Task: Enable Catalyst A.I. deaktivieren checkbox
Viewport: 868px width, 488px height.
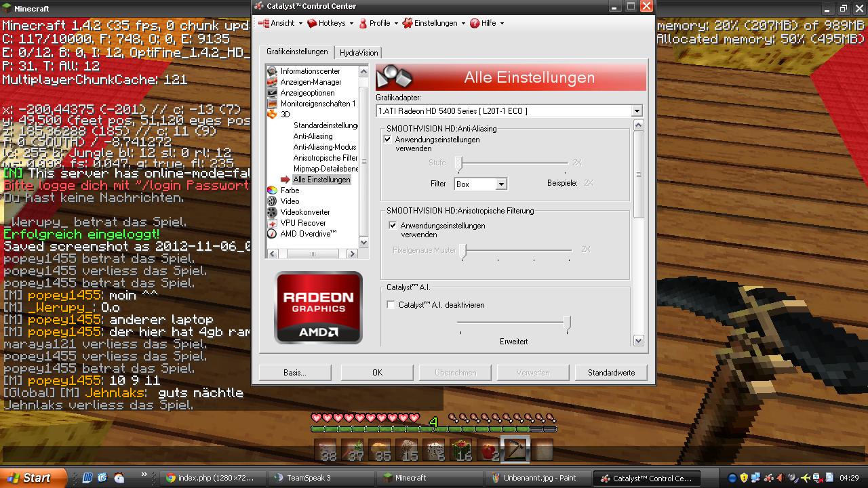Action: click(x=391, y=305)
